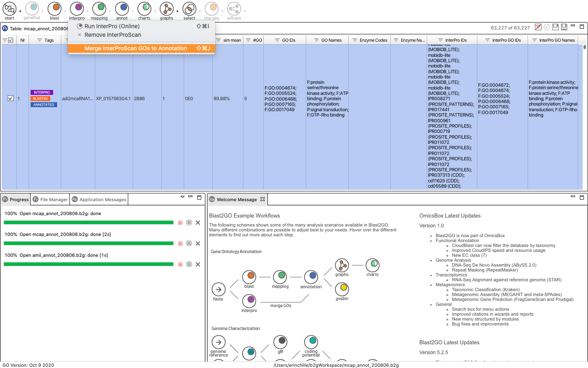Open the mapping tool icon
588x368 pixels.
(x=99, y=9)
